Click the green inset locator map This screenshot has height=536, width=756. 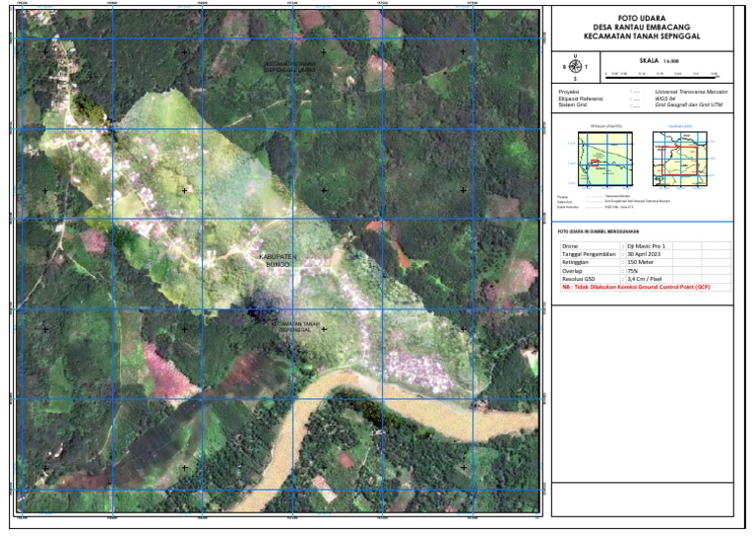605,159
